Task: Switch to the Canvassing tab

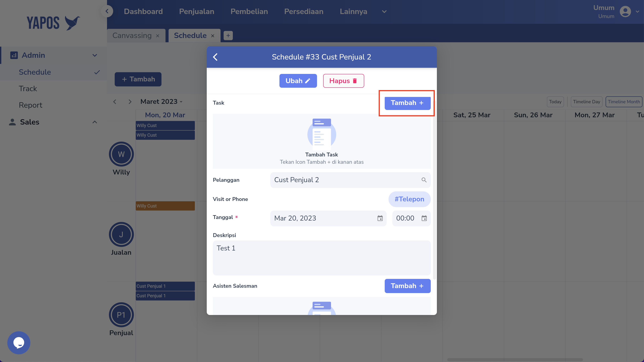Action: [132, 36]
